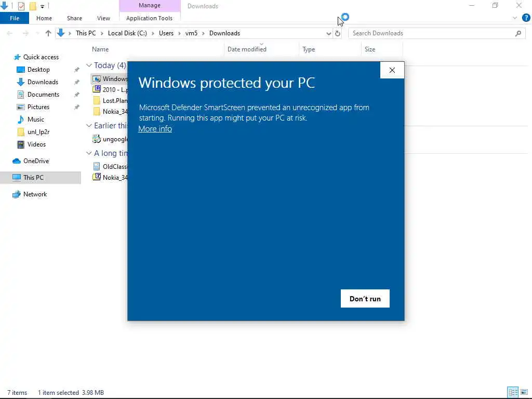Open Explorer Help question mark icon

526,18
